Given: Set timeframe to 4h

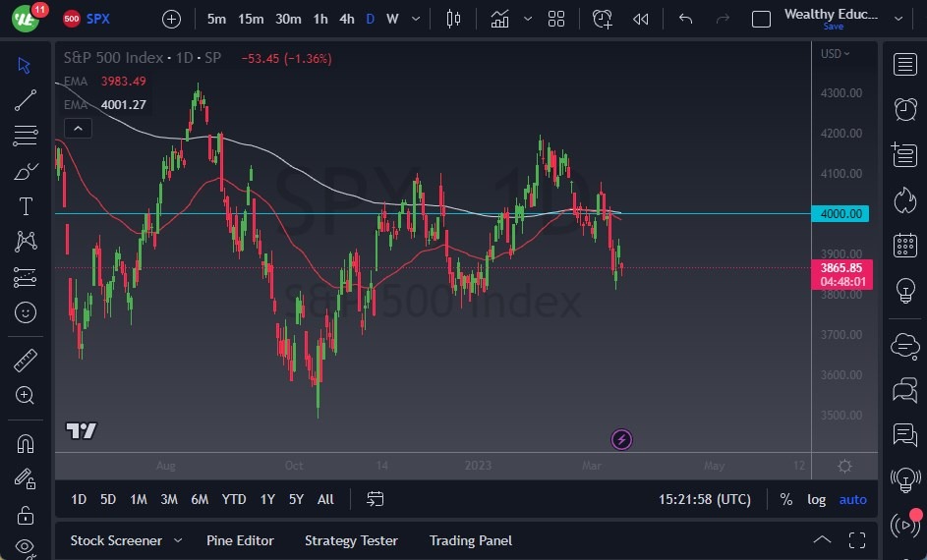Looking at the screenshot, I should pos(346,19).
